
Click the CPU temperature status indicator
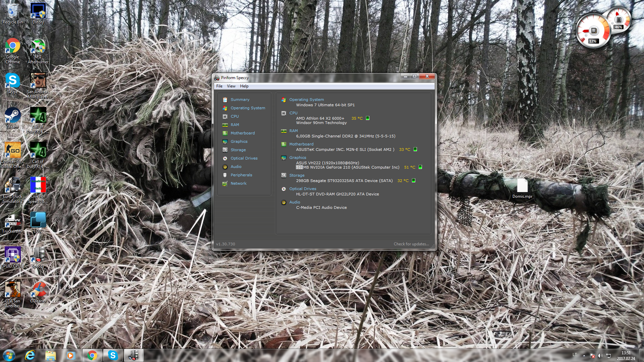(x=368, y=118)
